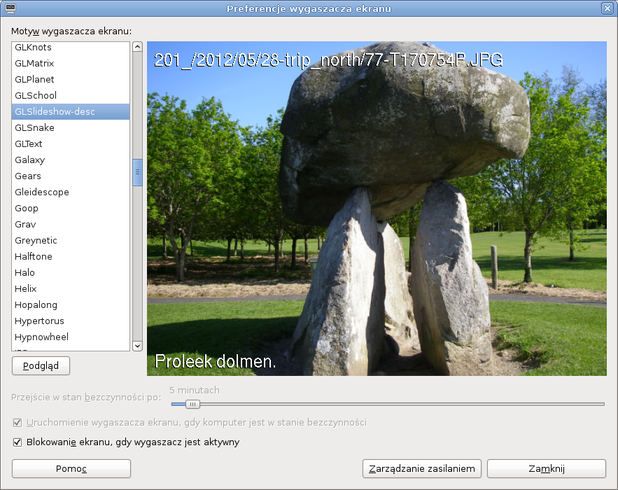Screen dimensions: 618x490
Task: Pick Helix from the list
Action: coord(71,289)
